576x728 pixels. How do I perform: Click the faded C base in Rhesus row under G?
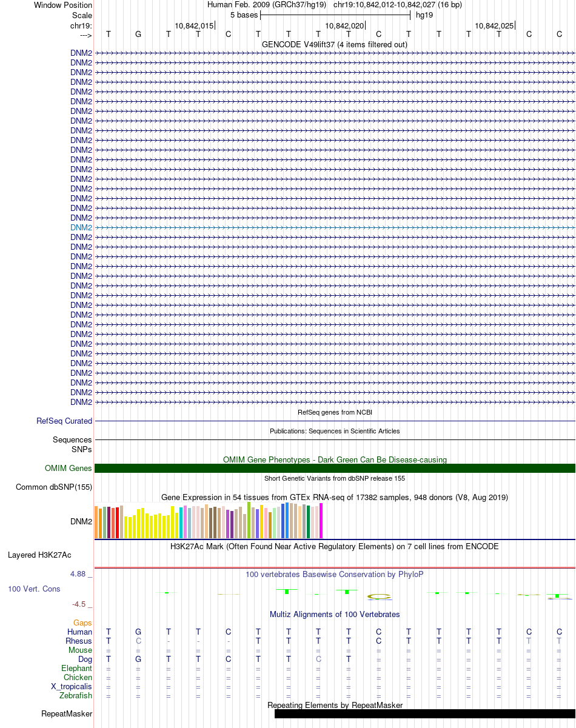(x=138, y=641)
